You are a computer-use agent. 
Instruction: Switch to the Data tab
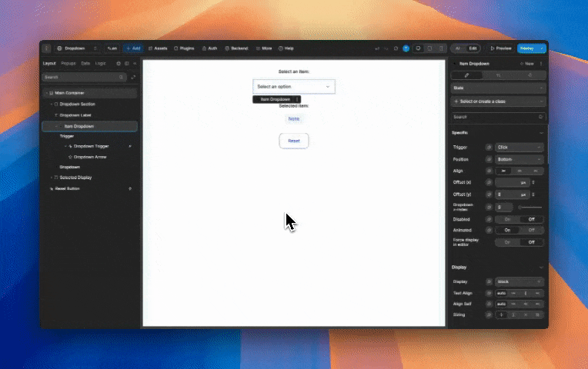coord(85,63)
